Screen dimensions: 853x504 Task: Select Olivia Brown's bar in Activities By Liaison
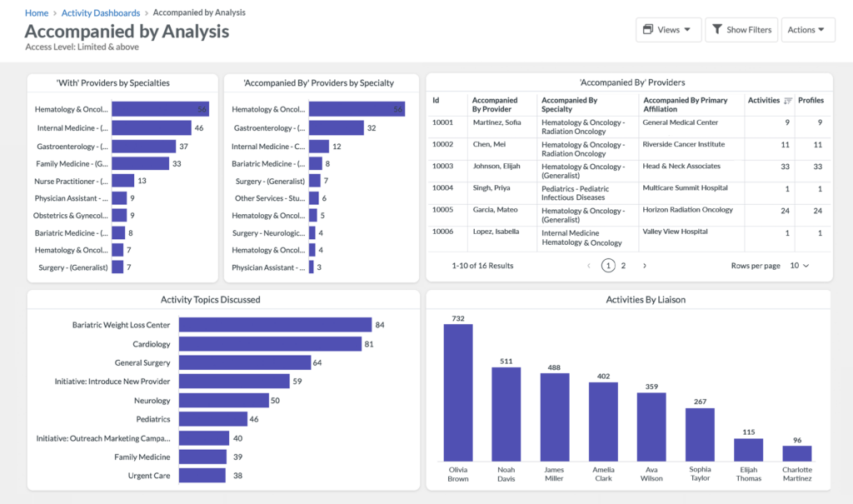(x=457, y=392)
